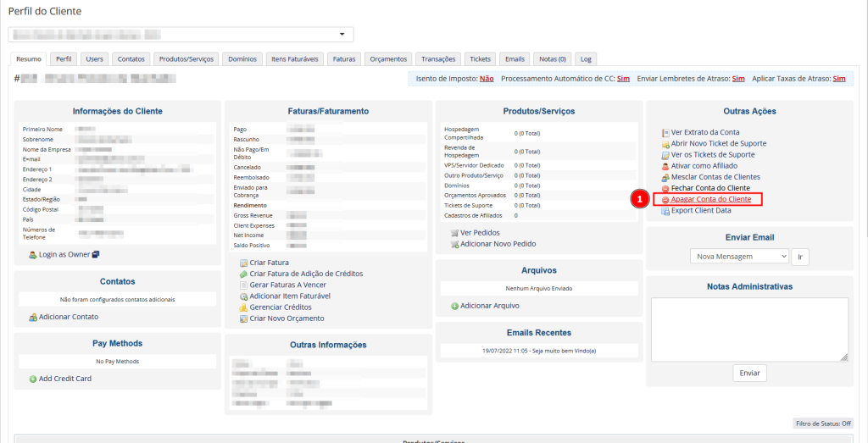Click the green plus Add Credit Card icon
The height and width of the screenshot is (443, 868).
coord(33,379)
